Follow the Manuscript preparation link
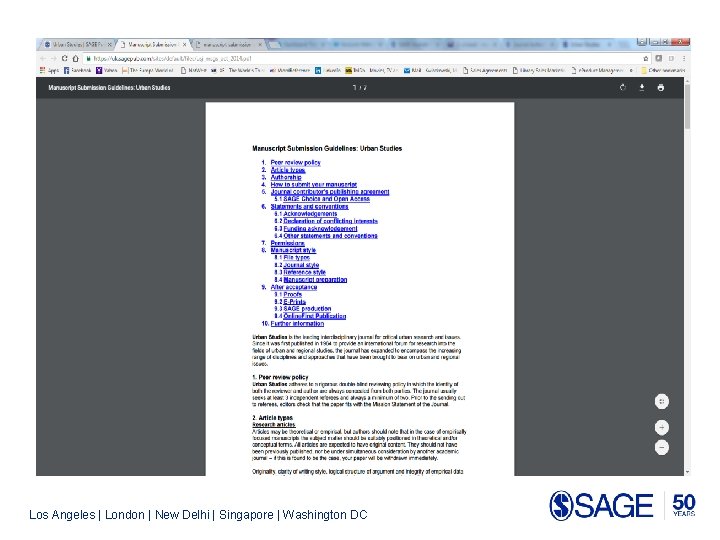This screenshot has height=540, width=720. point(315,280)
